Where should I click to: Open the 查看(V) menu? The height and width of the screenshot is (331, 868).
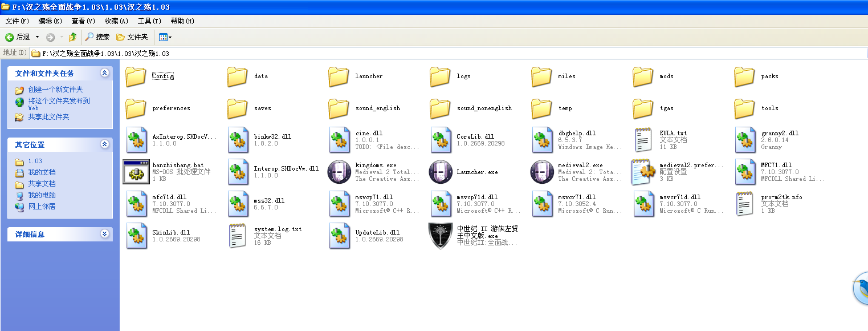[x=83, y=21]
